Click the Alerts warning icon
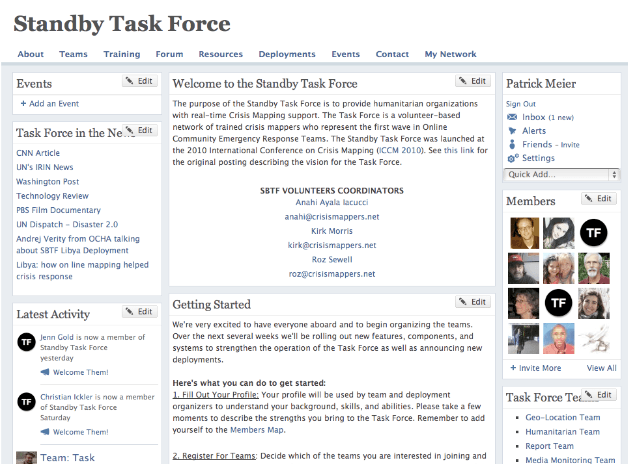This screenshot has width=628, height=464. pyautogui.click(x=513, y=131)
